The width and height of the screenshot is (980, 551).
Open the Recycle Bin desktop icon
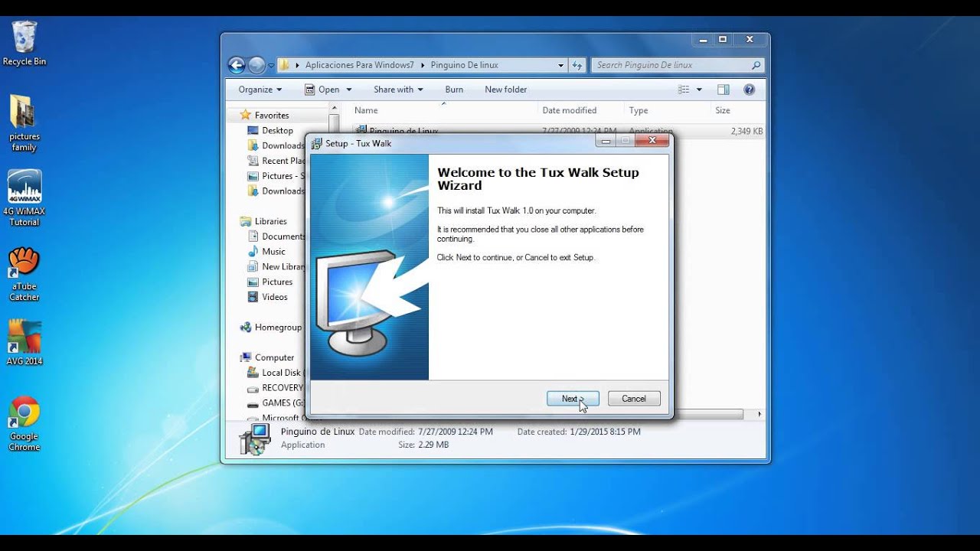tap(24, 44)
